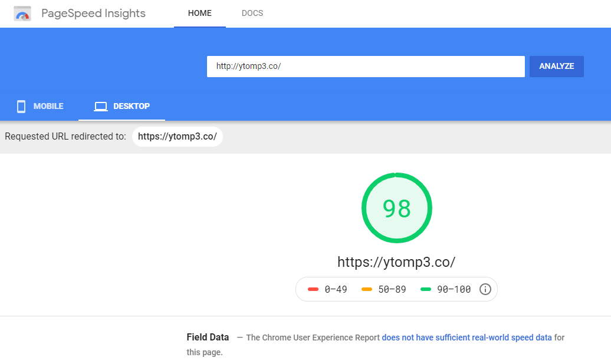This screenshot has width=611, height=364.
Task: Click the laptop desktop icon
Action: coord(100,106)
